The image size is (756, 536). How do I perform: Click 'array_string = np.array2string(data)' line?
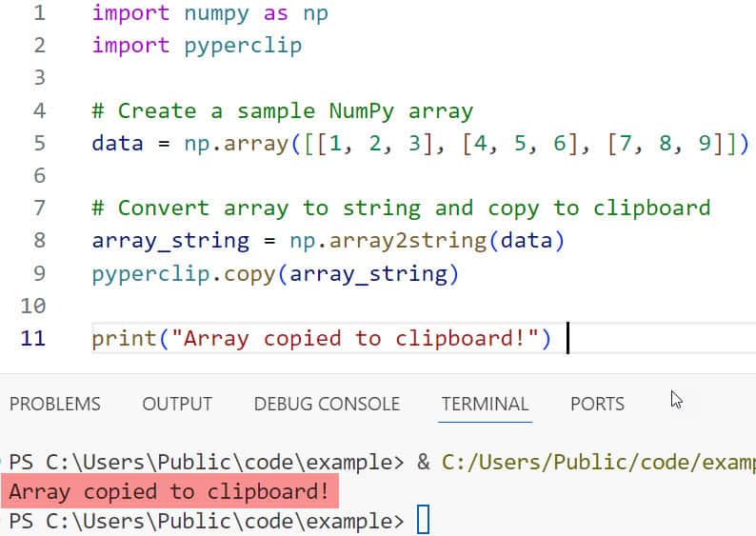coord(328,241)
